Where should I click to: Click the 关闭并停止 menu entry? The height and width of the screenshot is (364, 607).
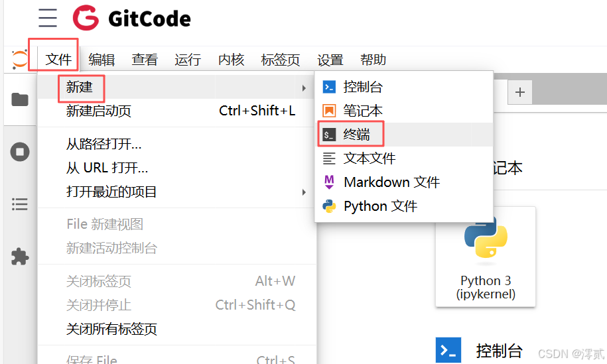coord(176,305)
